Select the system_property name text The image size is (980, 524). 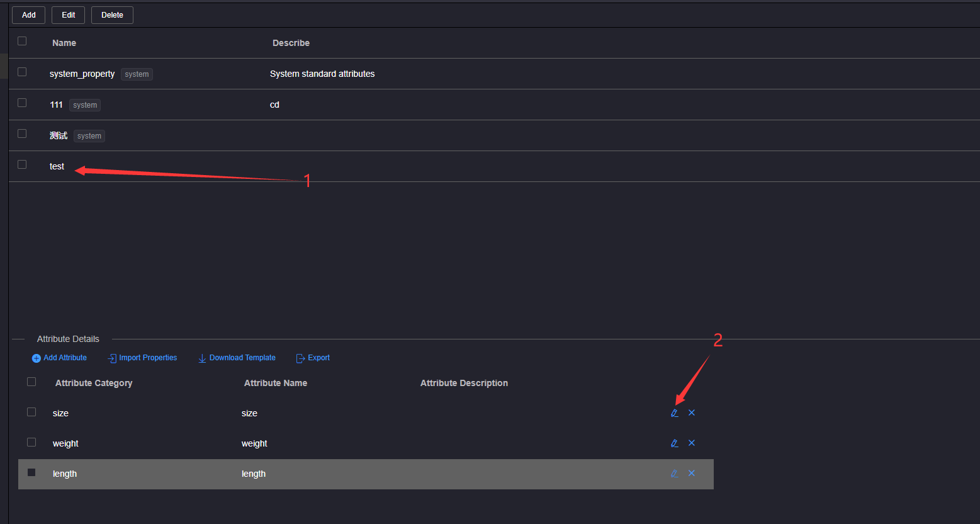82,74
